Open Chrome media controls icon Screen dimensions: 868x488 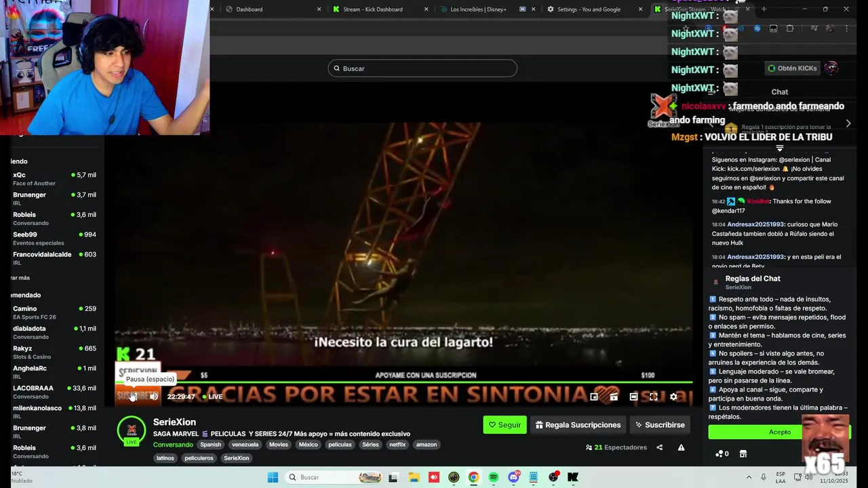pyautogui.click(x=814, y=28)
